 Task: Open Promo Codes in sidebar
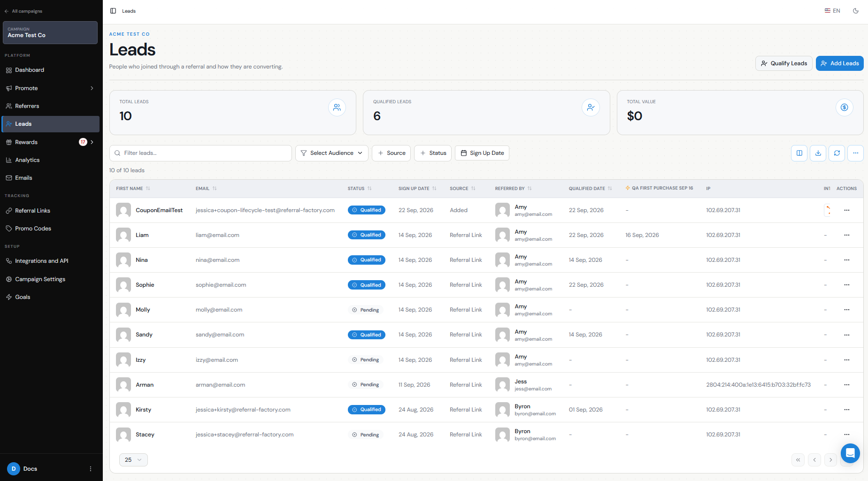click(x=51, y=229)
